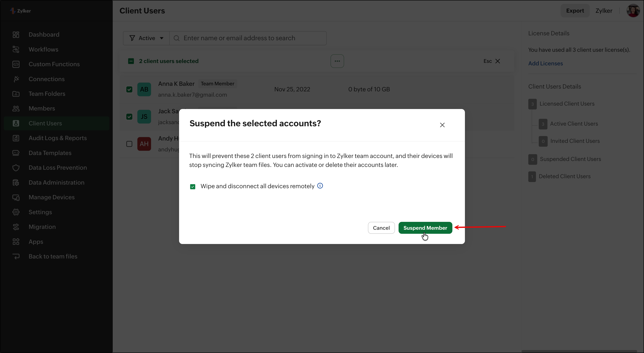Click the Manage Devices icon

click(x=16, y=197)
